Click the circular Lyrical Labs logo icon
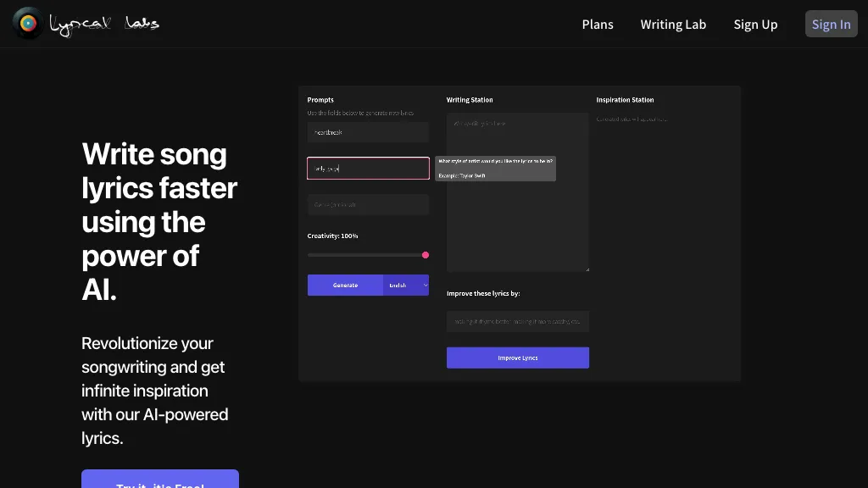The height and width of the screenshot is (488, 868). (x=29, y=23)
